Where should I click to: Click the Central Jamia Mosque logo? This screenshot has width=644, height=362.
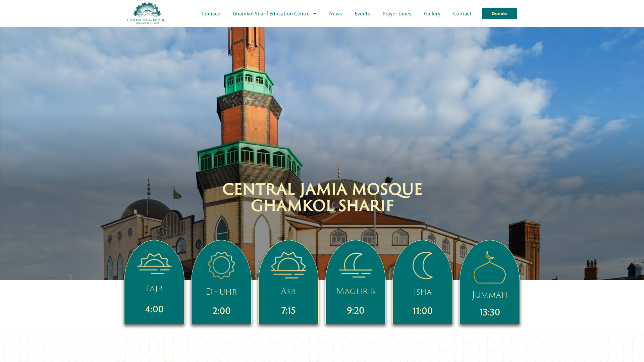(147, 13)
